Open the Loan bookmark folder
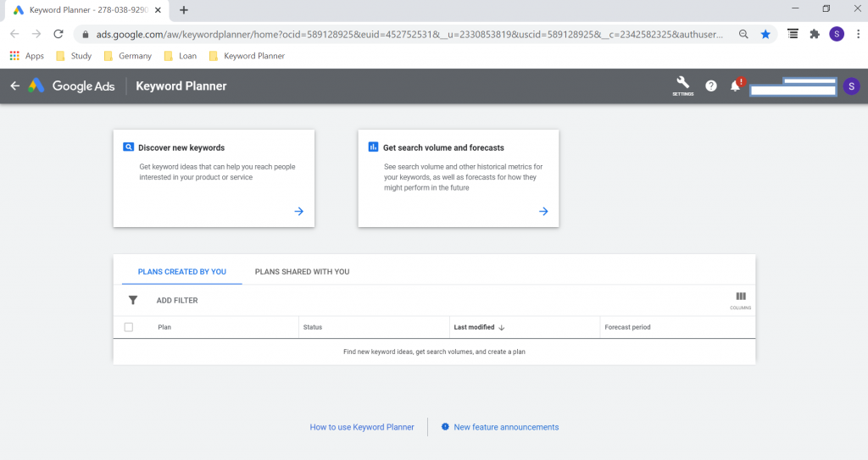 [181, 56]
